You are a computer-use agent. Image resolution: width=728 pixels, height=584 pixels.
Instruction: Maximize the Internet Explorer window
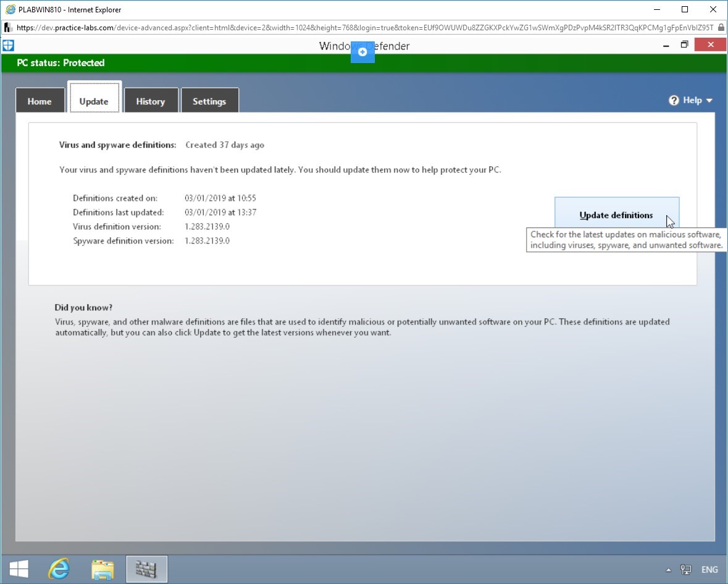coord(685,9)
